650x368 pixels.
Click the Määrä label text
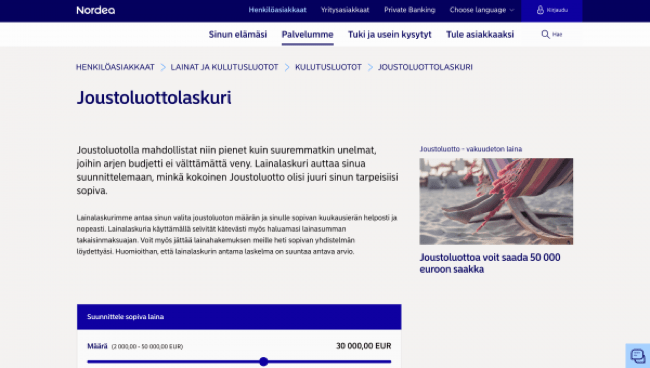tap(97, 346)
